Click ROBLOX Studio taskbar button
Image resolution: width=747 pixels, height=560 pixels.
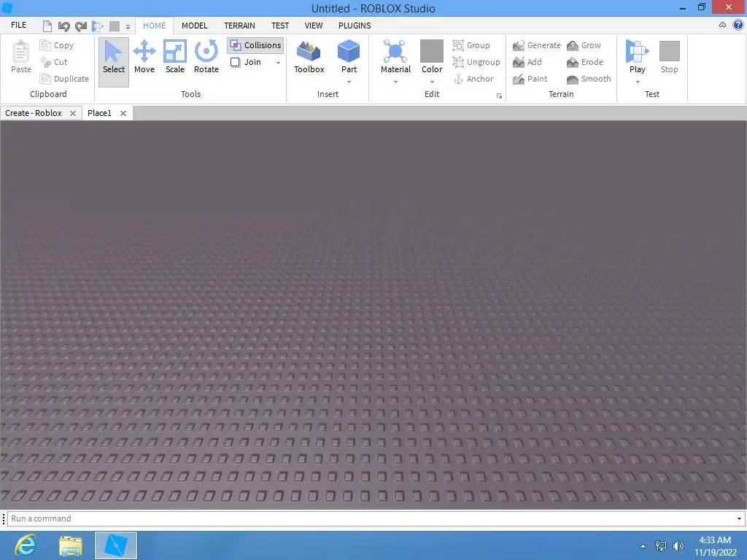[116, 545]
